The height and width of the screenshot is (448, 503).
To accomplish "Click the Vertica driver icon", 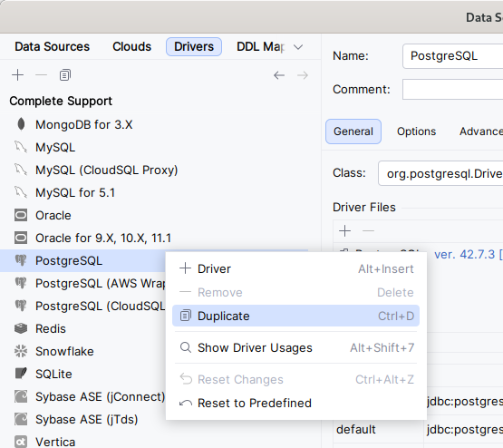I will pyautogui.click(x=21, y=443).
